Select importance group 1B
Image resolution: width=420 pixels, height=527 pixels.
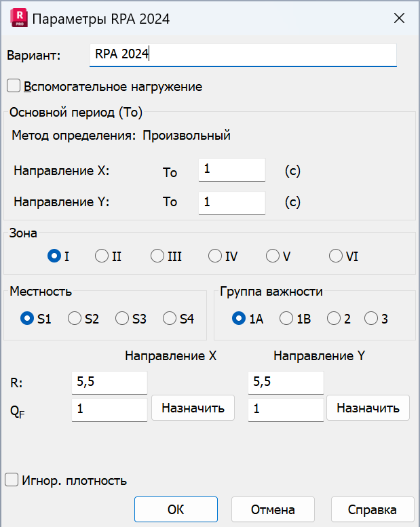click(286, 318)
